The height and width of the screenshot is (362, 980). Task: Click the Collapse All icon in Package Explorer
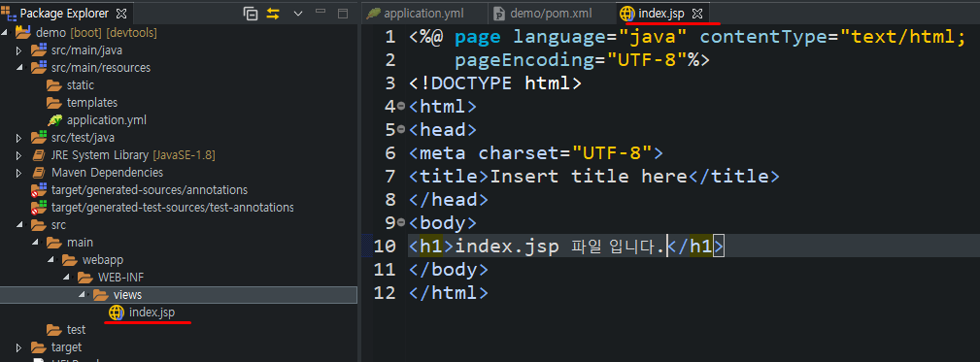pyautogui.click(x=251, y=14)
